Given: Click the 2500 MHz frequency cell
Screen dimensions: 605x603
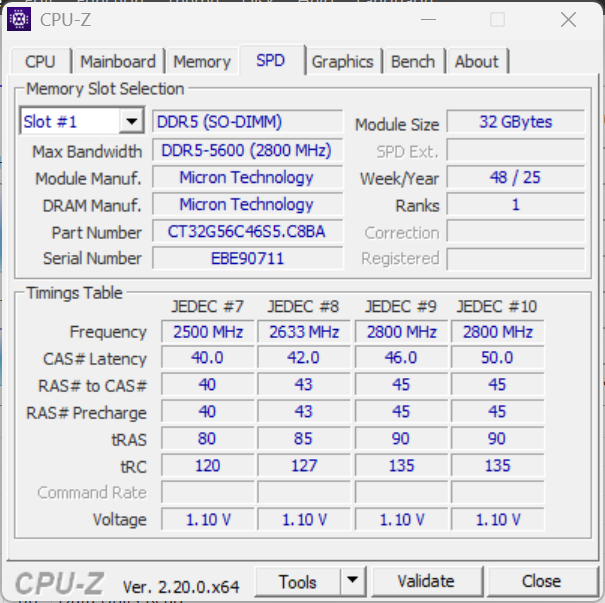Looking at the screenshot, I should coord(208,331).
